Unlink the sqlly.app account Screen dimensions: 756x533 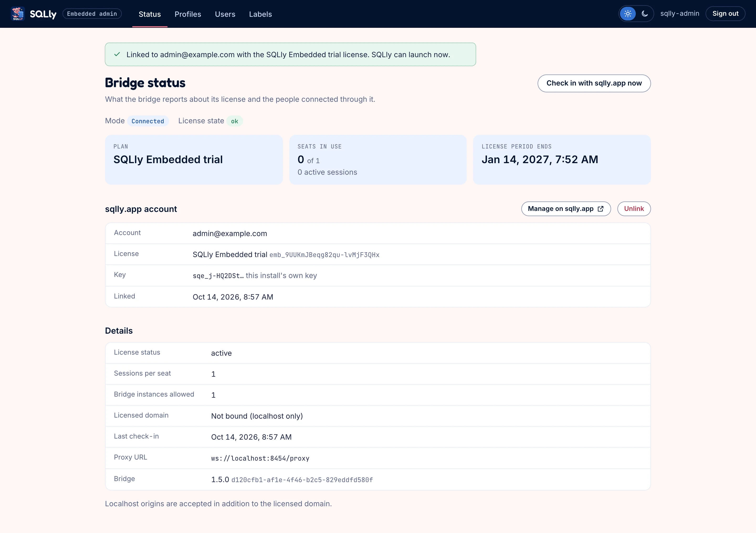634,209
